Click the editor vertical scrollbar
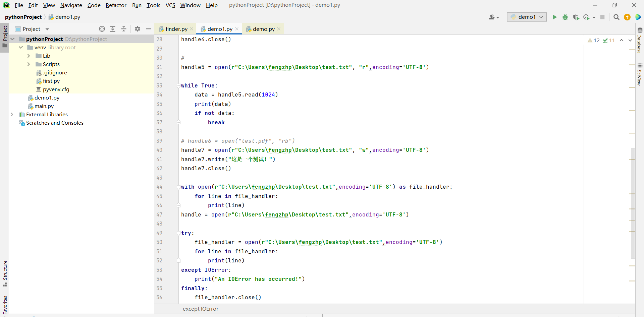 pyautogui.click(x=633, y=201)
